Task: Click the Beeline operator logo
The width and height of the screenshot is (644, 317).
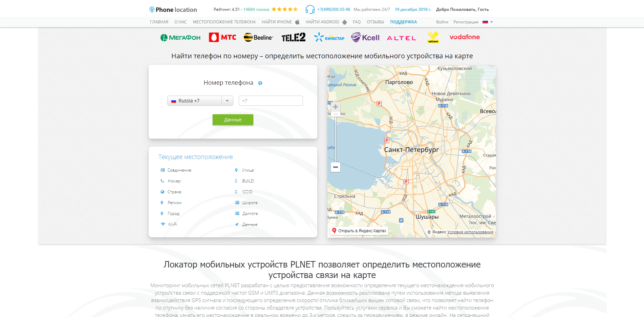Action: (x=258, y=37)
